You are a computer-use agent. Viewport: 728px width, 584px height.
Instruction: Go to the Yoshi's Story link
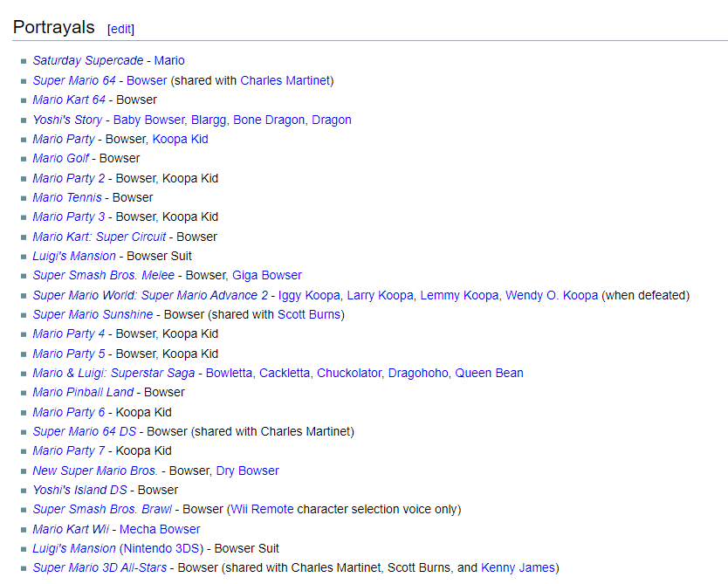67,120
